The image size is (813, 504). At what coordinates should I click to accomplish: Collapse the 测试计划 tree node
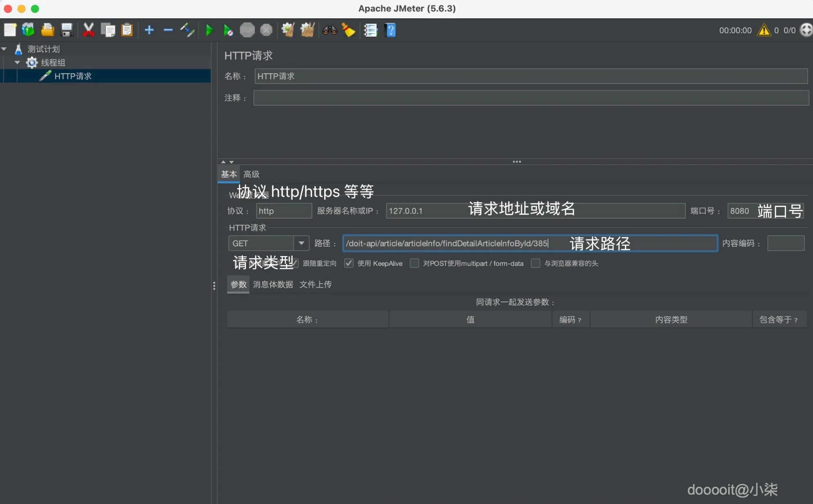[x=4, y=49]
